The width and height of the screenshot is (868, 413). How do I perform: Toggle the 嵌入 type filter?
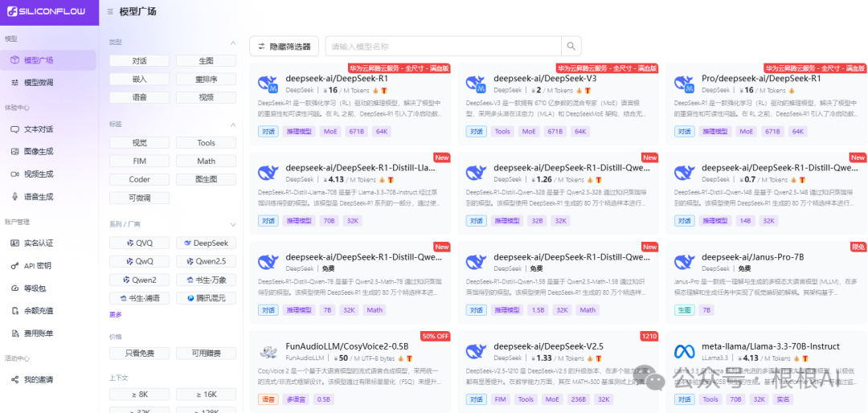140,80
